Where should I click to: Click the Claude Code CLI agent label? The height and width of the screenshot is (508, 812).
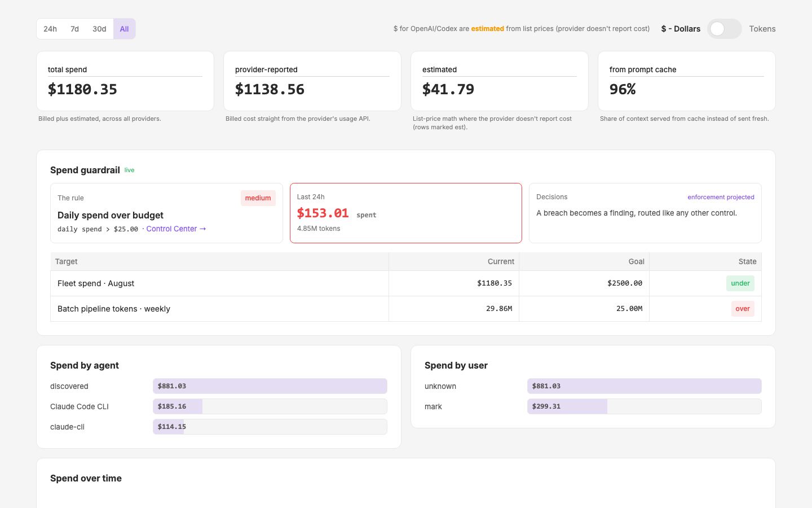[80, 406]
